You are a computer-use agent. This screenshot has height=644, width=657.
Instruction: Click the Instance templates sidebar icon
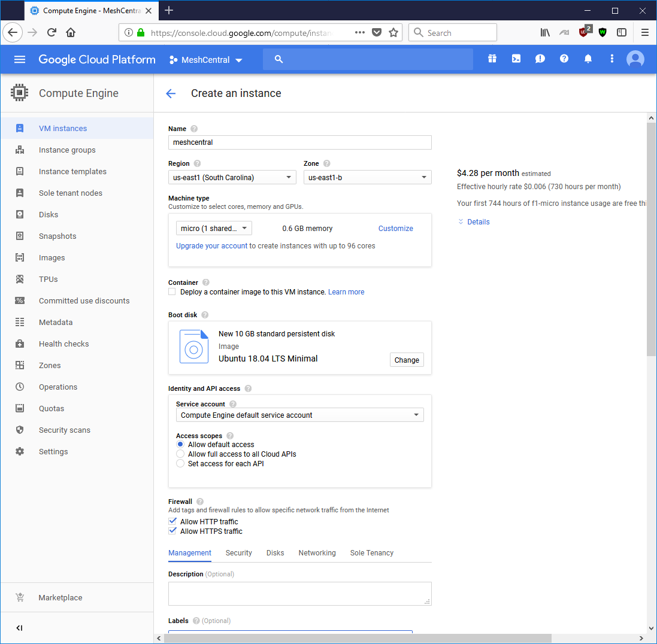(x=20, y=171)
